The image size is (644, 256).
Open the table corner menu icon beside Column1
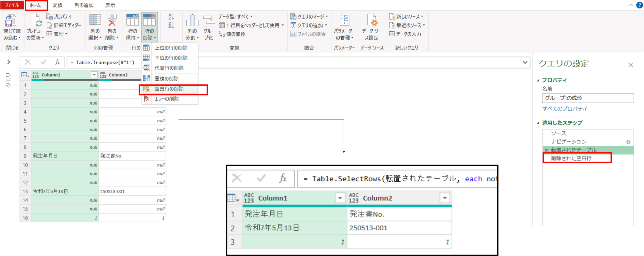[x=25, y=75]
